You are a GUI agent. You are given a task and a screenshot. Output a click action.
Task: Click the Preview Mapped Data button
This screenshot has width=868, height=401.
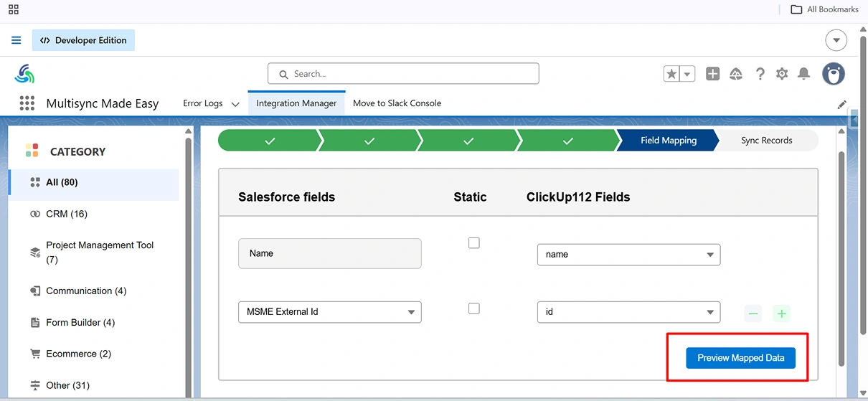741,358
